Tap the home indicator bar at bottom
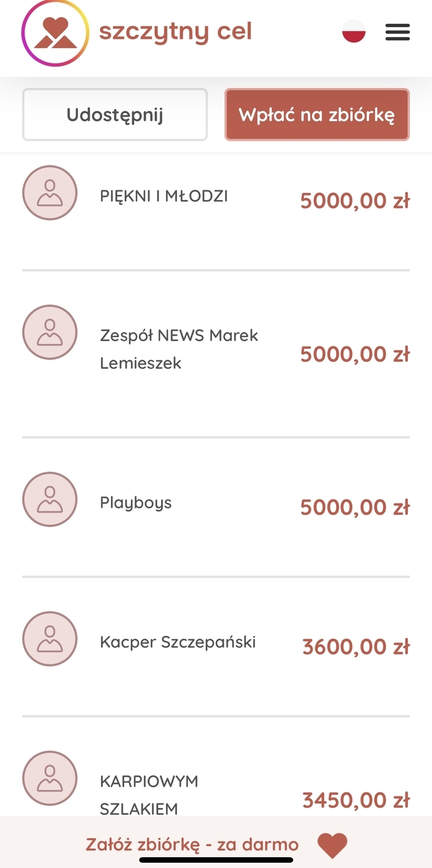This screenshot has width=432, height=868. pyautogui.click(x=216, y=860)
